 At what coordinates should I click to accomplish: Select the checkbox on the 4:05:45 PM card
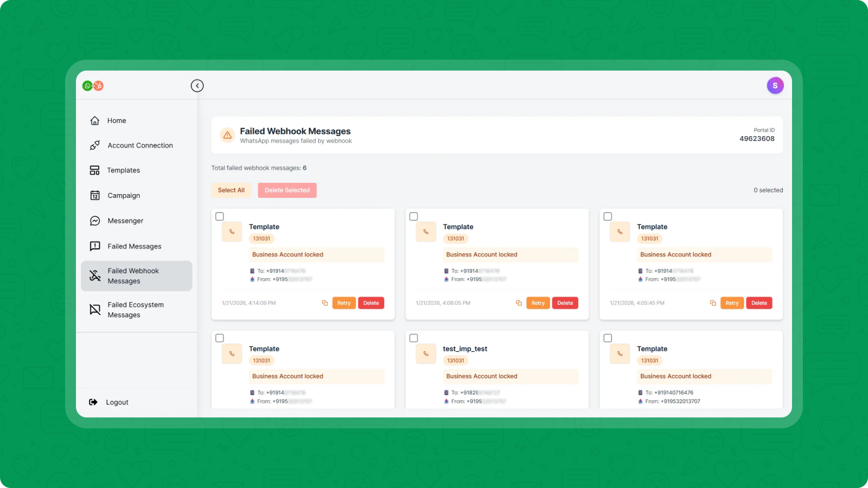[608, 216]
